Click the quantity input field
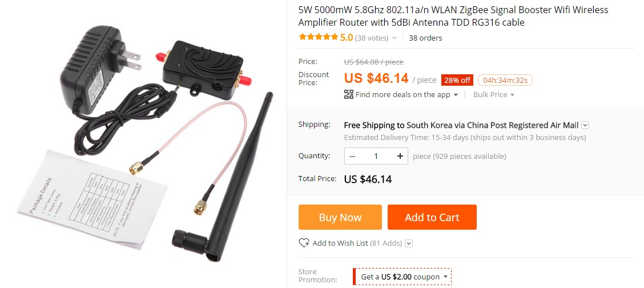The height and width of the screenshot is (288, 644). tap(376, 156)
